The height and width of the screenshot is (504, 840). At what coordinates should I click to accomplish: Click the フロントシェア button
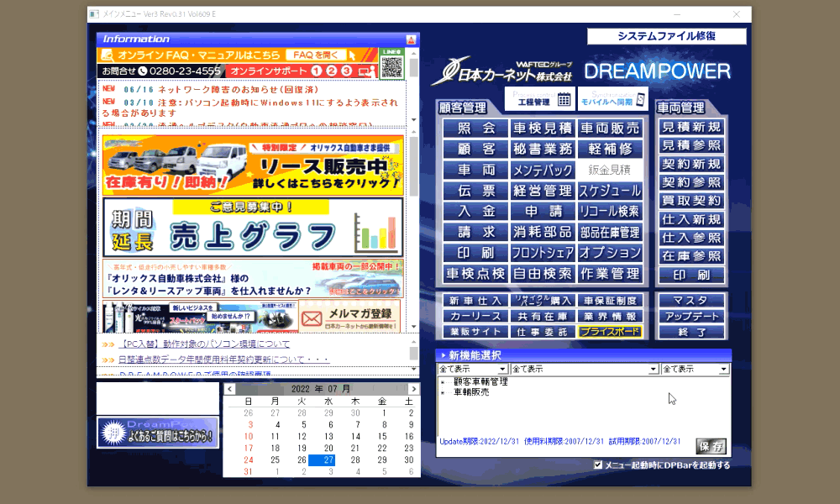point(543,253)
